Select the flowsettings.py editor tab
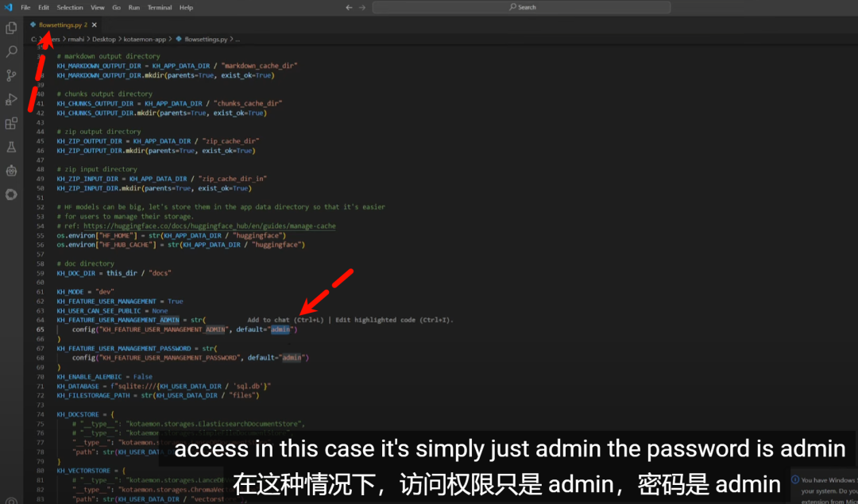858x504 pixels. (62, 25)
